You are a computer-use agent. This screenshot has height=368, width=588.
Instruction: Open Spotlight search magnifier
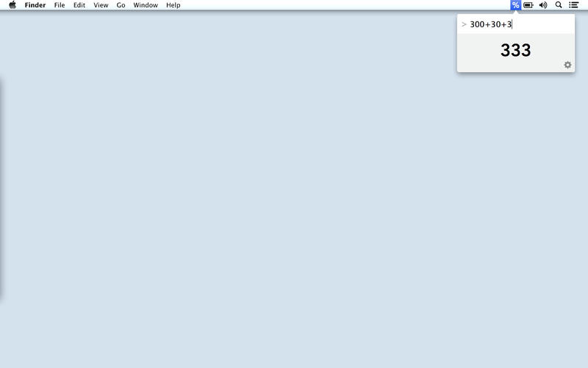(x=559, y=5)
